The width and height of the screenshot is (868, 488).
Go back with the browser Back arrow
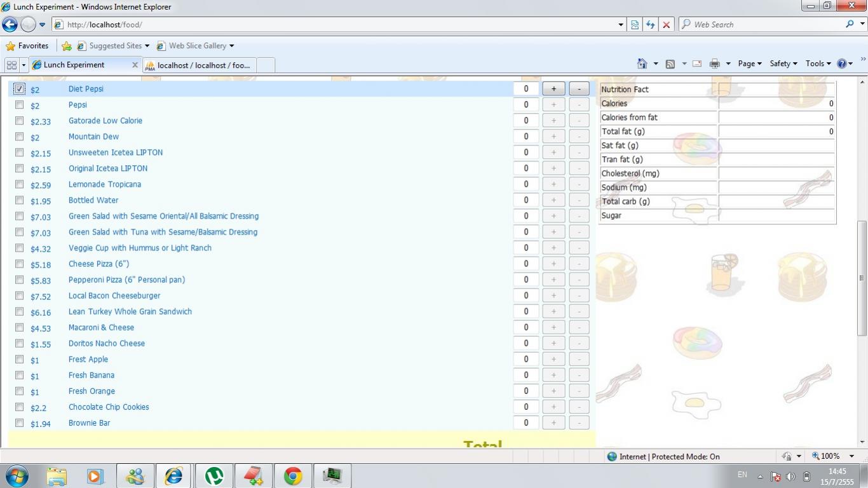(10, 25)
